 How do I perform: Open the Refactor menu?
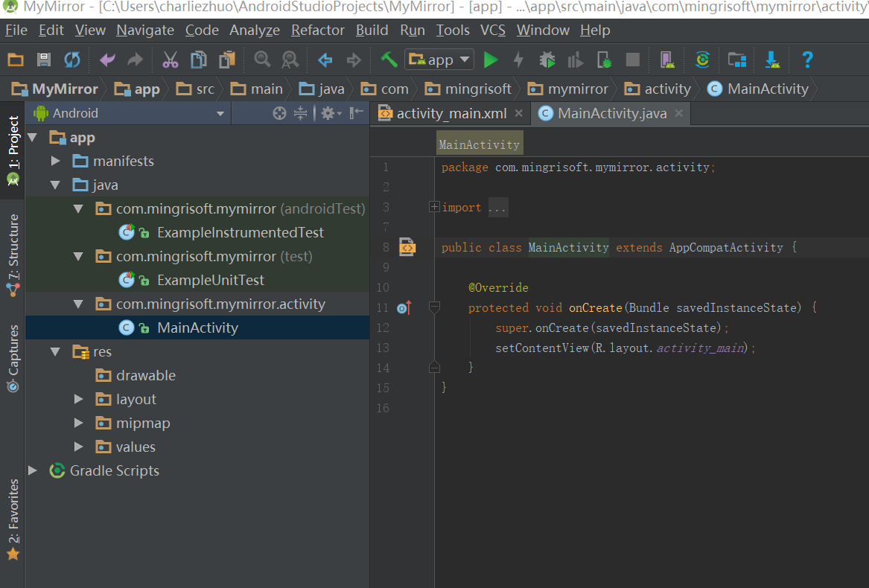(x=318, y=30)
